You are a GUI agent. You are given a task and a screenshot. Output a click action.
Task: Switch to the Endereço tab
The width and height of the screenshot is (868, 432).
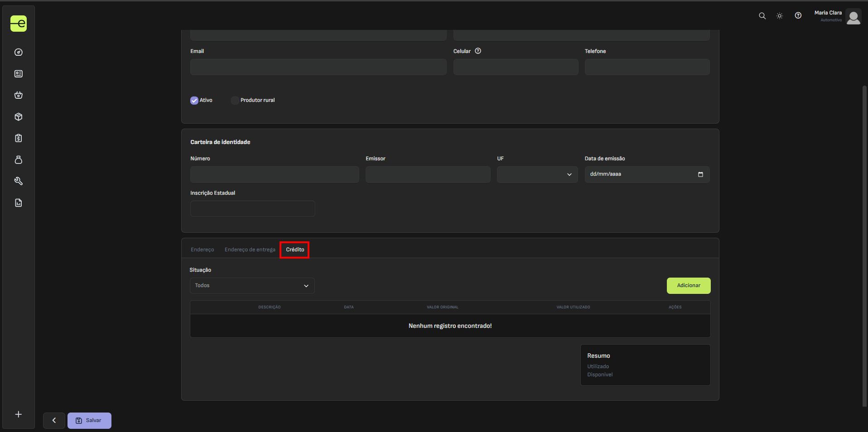(x=202, y=250)
